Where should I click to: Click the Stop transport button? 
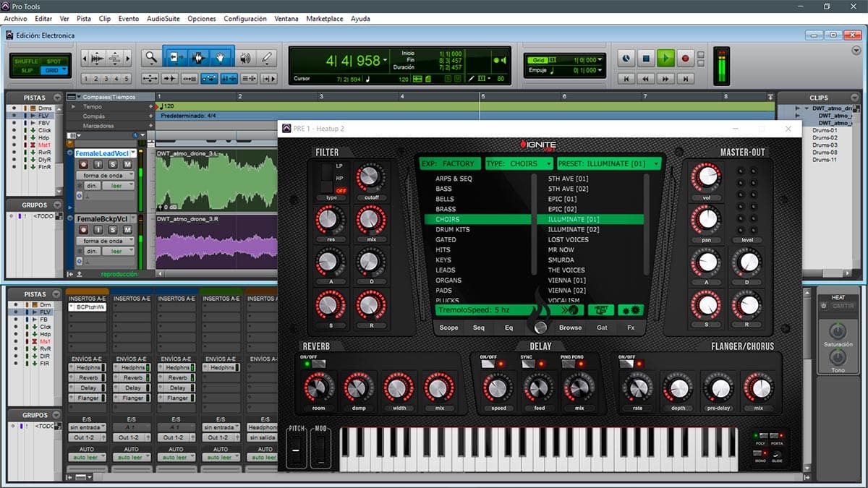coord(647,58)
